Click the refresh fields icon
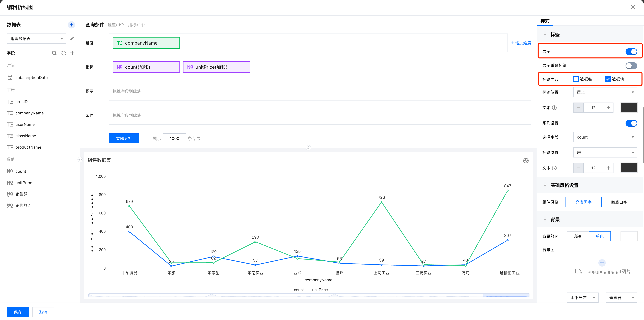The image size is (644, 320). [64, 53]
